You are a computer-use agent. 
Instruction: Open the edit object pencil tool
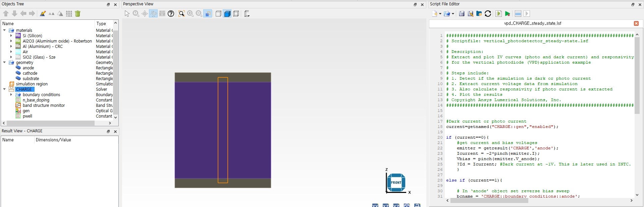pos(43,13)
